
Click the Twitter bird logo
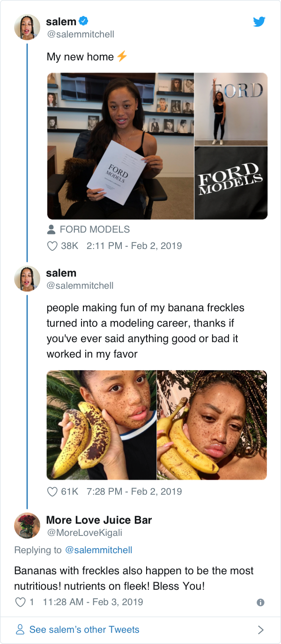pos(259,22)
